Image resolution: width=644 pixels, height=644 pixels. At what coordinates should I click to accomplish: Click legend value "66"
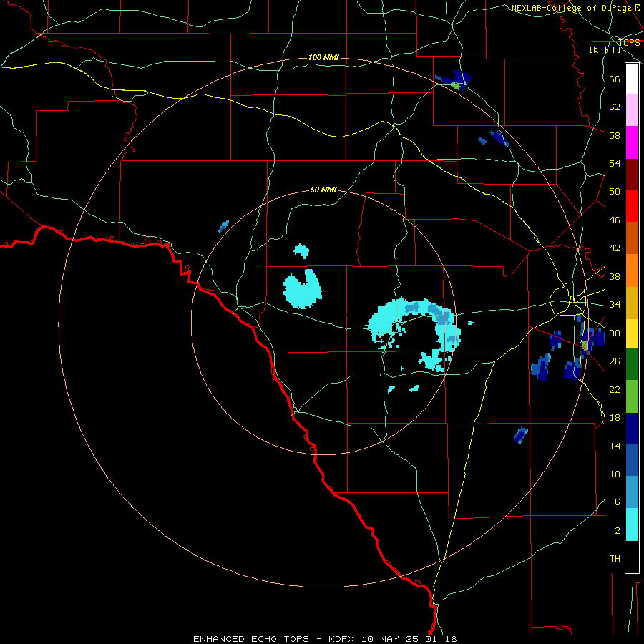pos(615,79)
